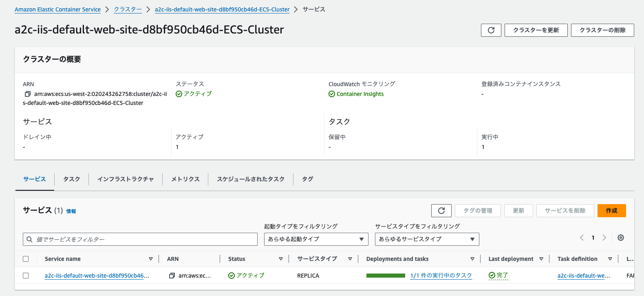Refresh the cluster with the top reload icon
644x296 pixels.
491,30
